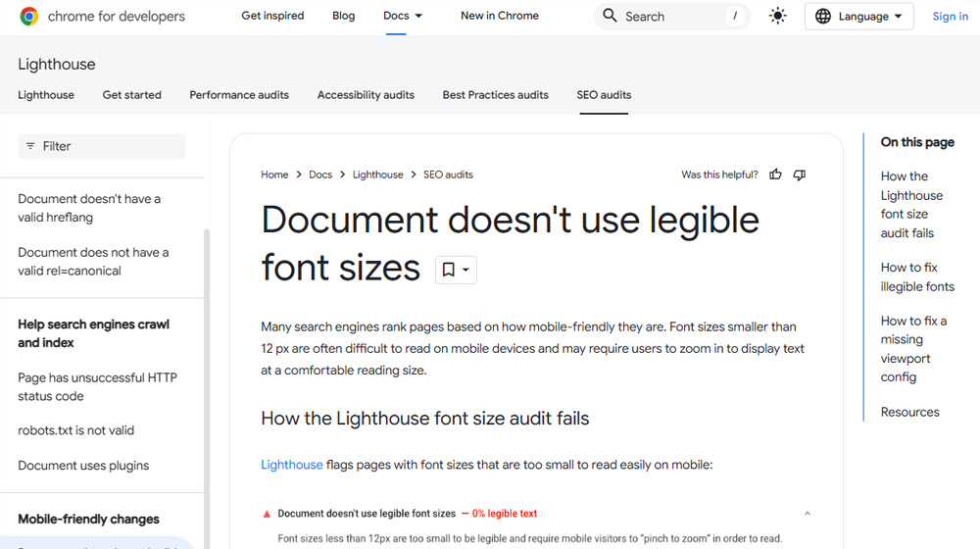This screenshot has width=980, height=549.
Task: Open 'robots.txt is not valid' sidebar item
Action: point(75,430)
